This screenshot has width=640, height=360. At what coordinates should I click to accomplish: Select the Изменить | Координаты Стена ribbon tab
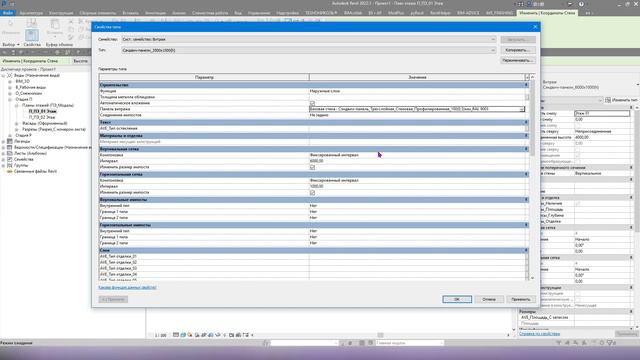pyautogui.click(x=547, y=13)
